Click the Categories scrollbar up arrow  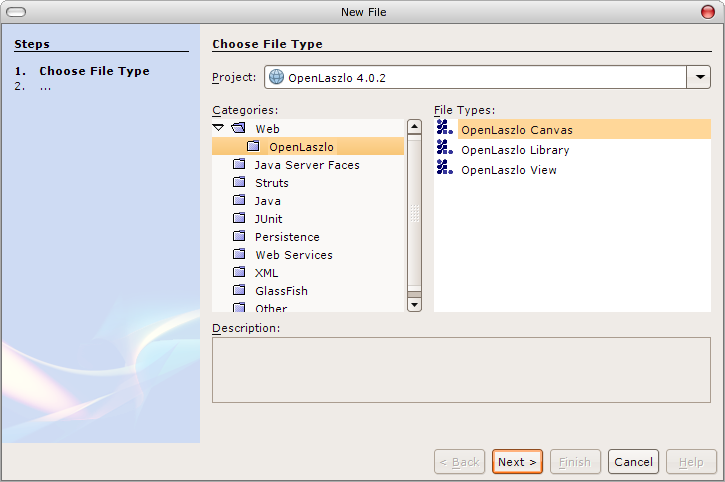coord(414,126)
